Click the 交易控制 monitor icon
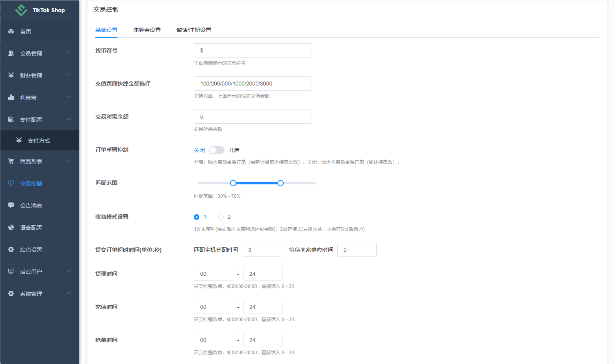 [x=11, y=183]
